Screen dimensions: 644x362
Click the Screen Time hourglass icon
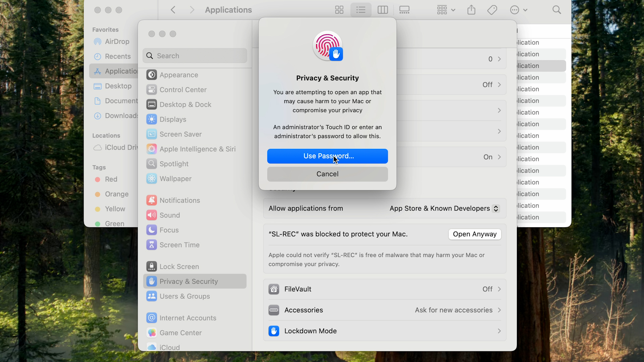152,245
